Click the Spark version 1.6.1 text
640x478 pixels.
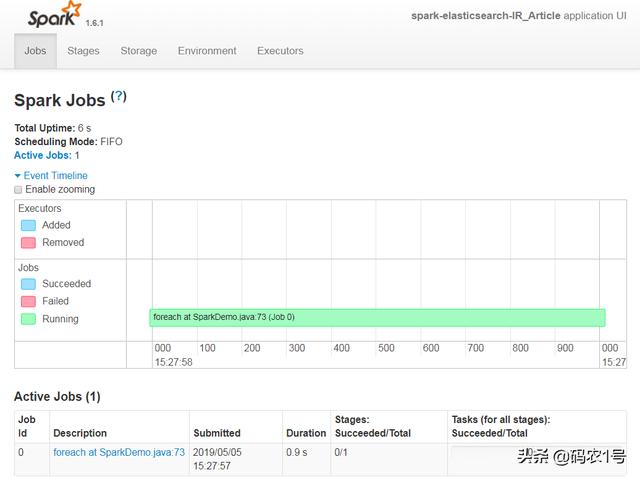coord(94,23)
